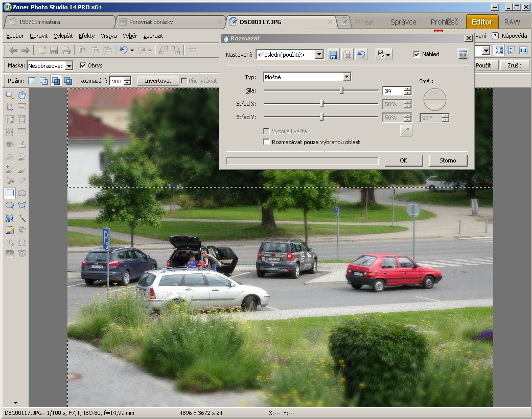This screenshot has width=532, height=419.
Task: Toggle side-by-side preview layout icon
Action: tap(462, 55)
